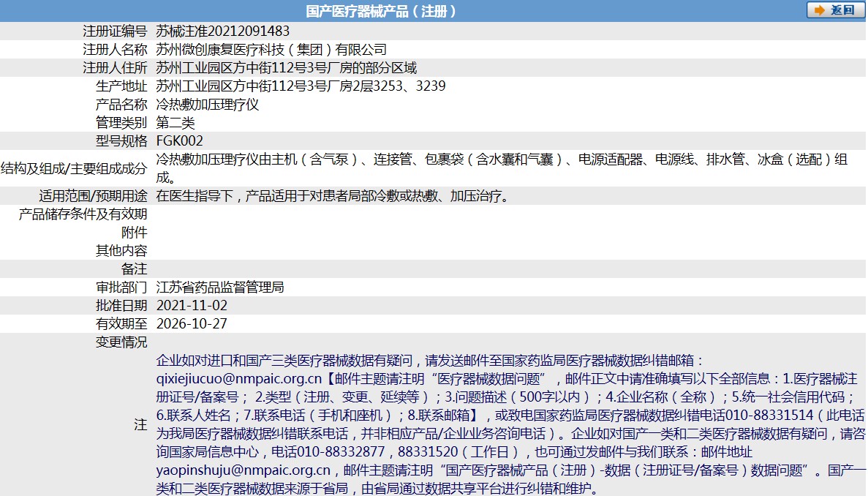Select usage text starting 在医生指导下
Screen dimensions: 868x496
(x=333, y=195)
